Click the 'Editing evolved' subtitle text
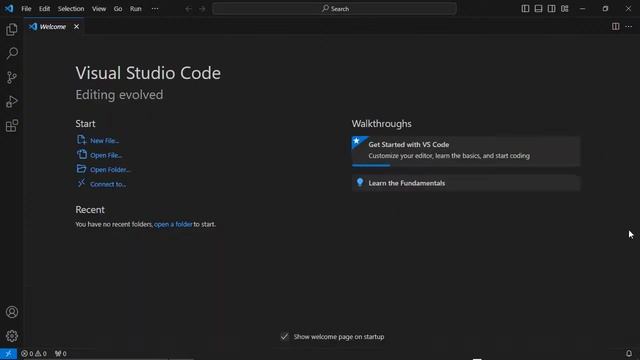This screenshot has width=640, height=360. tap(119, 95)
